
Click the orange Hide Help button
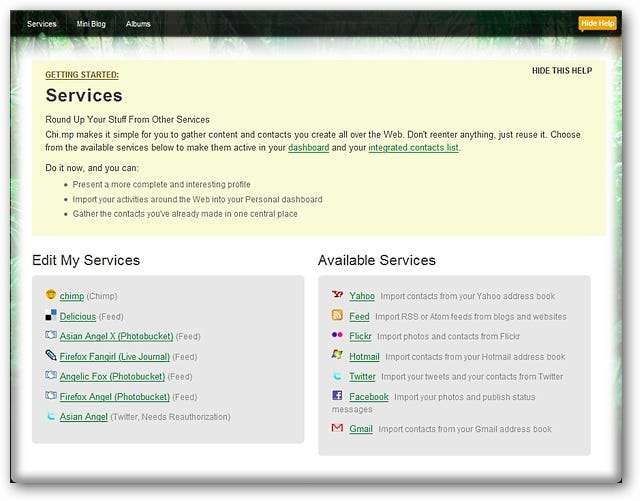pyautogui.click(x=598, y=23)
